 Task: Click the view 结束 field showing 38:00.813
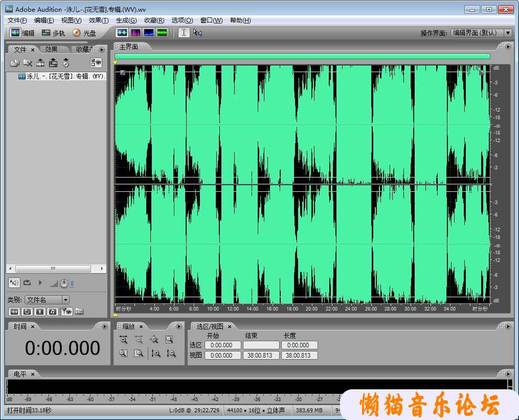[x=261, y=356]
